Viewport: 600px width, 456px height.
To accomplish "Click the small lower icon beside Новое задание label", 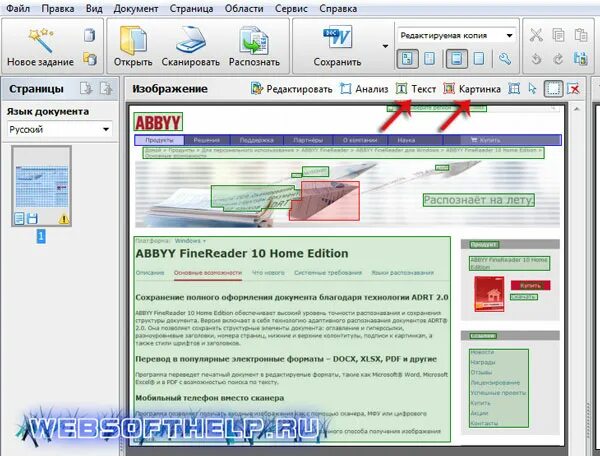I will click(90, 59).
